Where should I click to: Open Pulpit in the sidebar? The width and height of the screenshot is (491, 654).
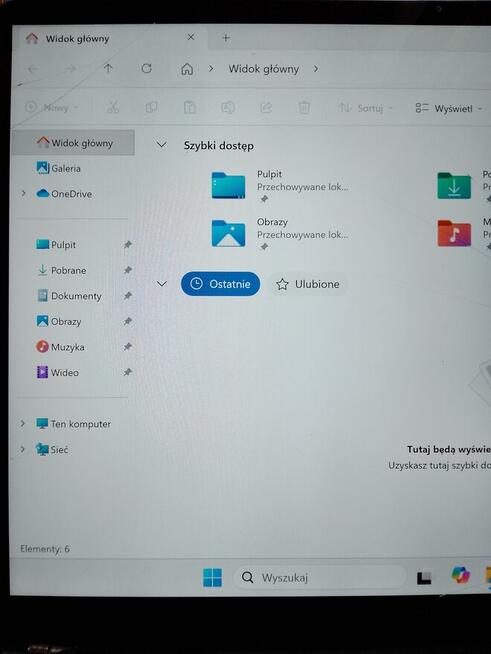pos(56,244)
